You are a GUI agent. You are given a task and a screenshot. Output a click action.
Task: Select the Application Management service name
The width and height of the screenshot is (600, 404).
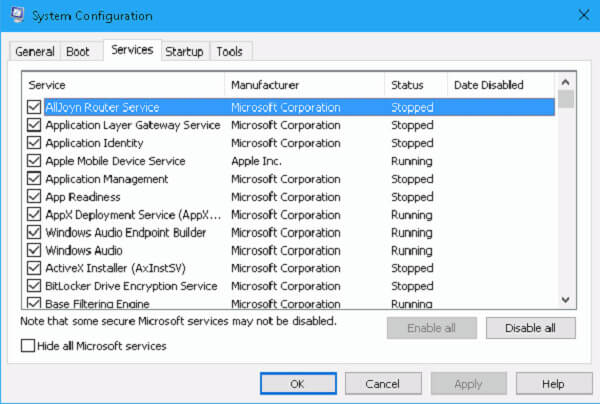click(x=107, y=179)
